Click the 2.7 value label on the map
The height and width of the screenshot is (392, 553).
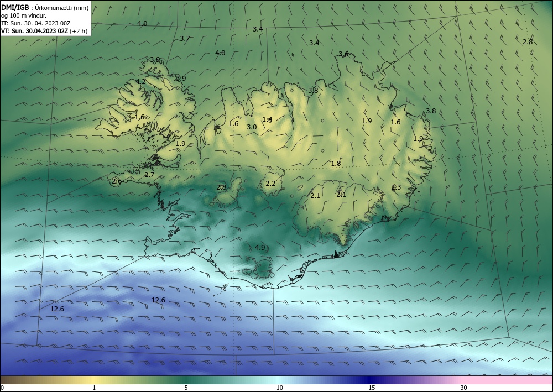149,175
